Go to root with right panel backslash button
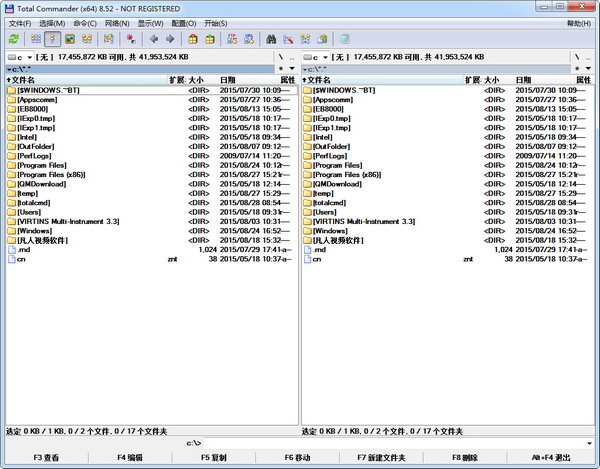The width and height of the screenshot is (600, 469). (577, 57)
